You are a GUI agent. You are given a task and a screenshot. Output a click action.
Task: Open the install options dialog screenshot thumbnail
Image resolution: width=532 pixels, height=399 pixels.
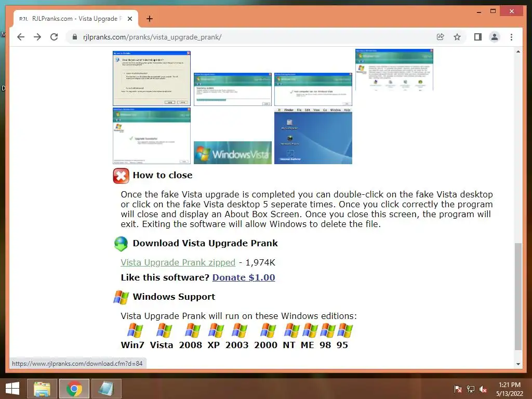(x=152, y=78)
